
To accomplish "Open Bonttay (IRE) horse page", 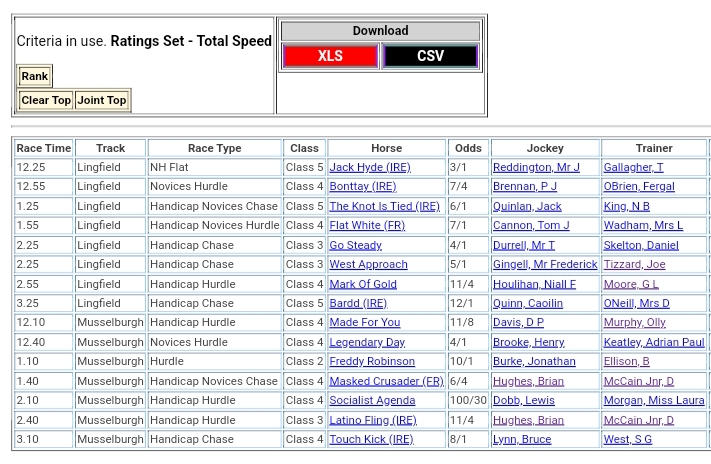I will 362,186.
